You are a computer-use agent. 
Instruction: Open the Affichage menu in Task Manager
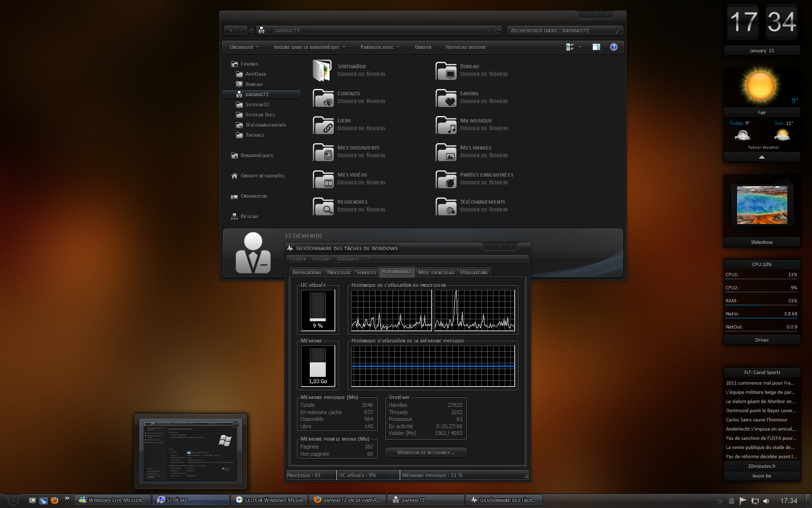coord(348,259)
